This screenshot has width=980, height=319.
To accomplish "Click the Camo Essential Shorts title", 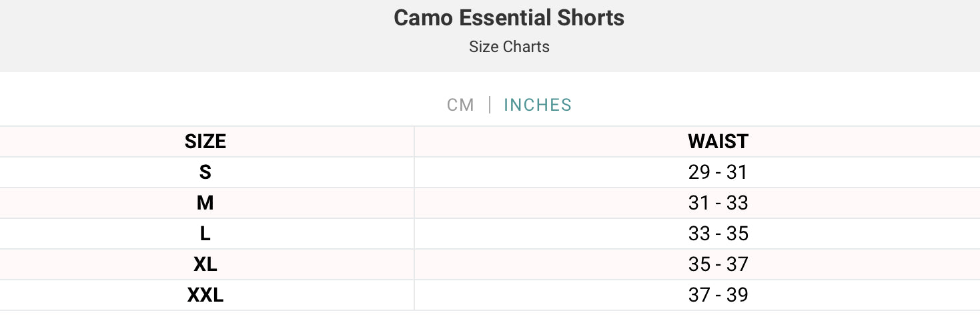I will [x=509, y=18].
